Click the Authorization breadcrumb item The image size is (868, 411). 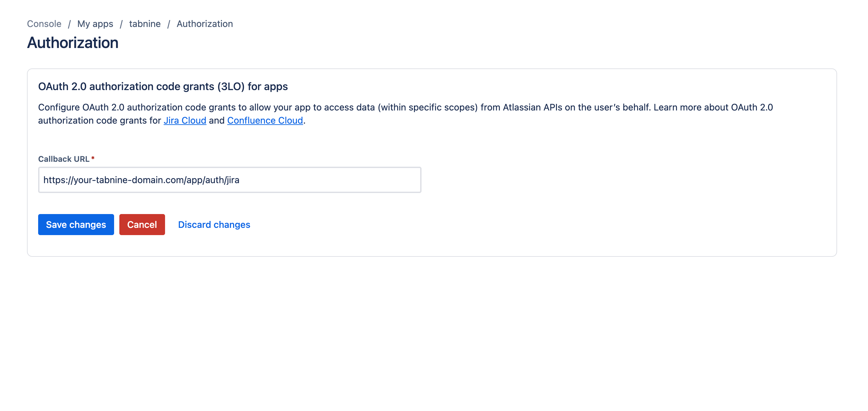pos(205,24)
